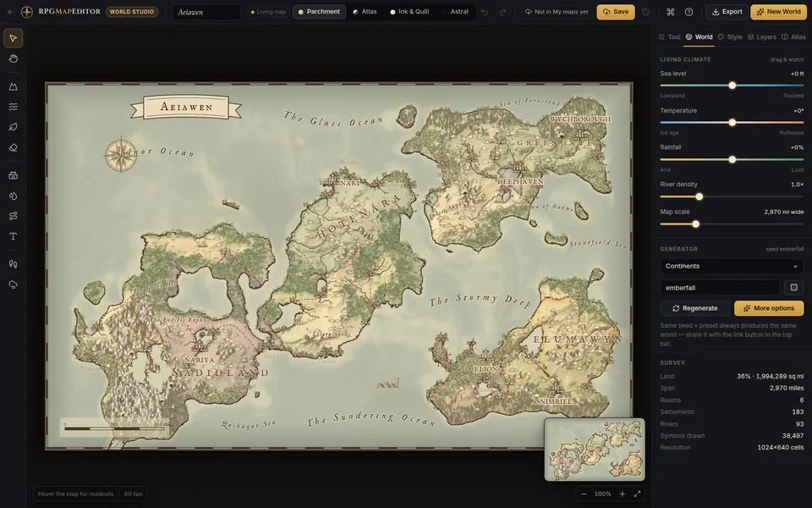Select the text label tool

(x=13, y=236)
